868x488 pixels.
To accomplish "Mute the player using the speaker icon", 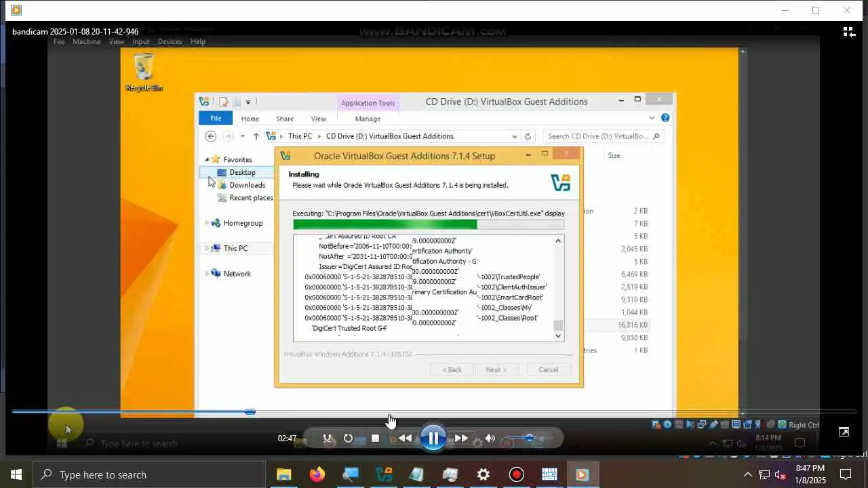I will [490, 439].
